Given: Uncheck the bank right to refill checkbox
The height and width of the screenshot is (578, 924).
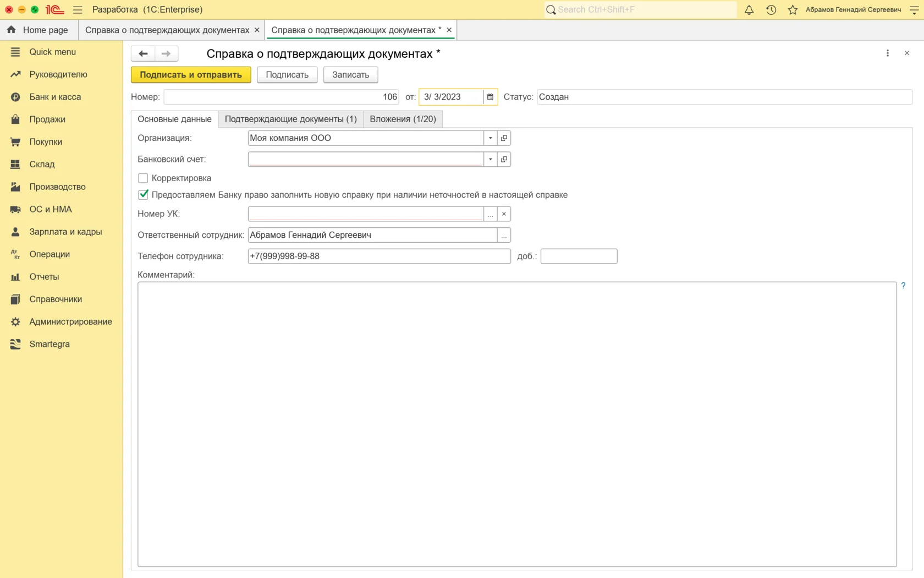Looking at the screenshot, I should (143, 195).
